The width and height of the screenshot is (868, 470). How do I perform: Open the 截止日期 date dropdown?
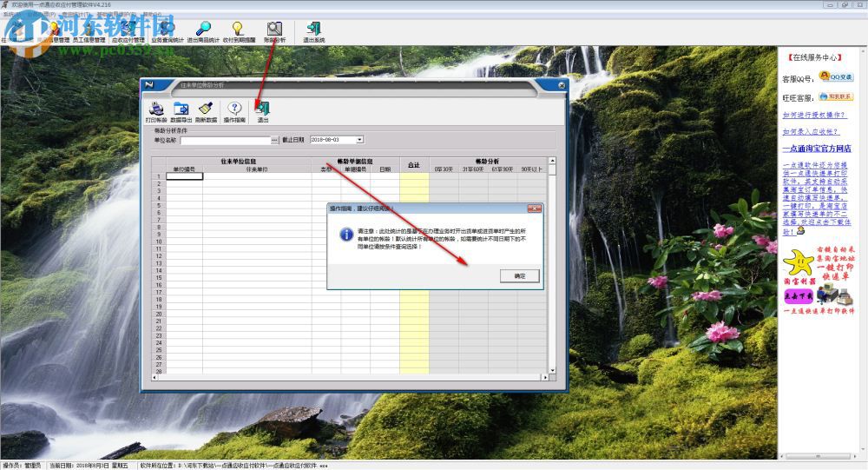[x=359, y=140]
